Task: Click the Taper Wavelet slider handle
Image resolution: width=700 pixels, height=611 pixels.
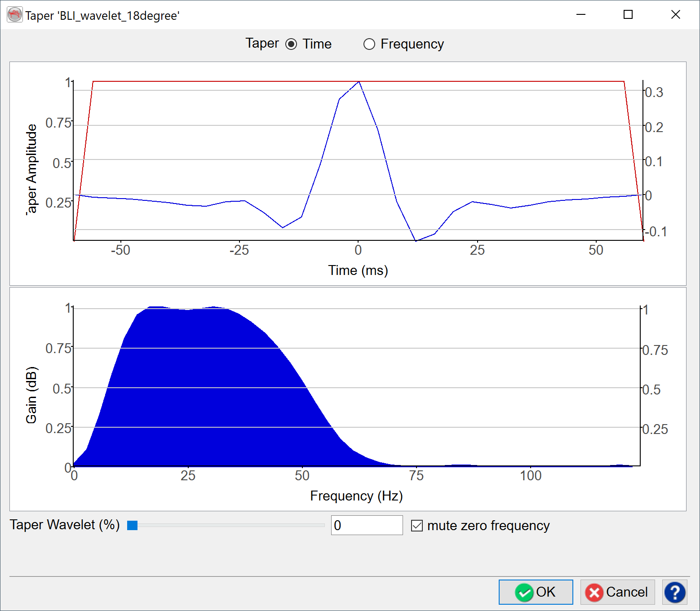Action: (132, 525)
